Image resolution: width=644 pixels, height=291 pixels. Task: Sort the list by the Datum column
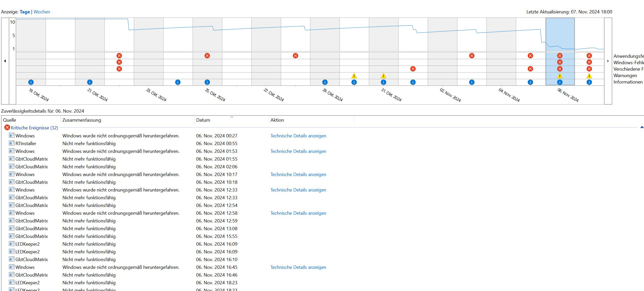pos(203,120)
